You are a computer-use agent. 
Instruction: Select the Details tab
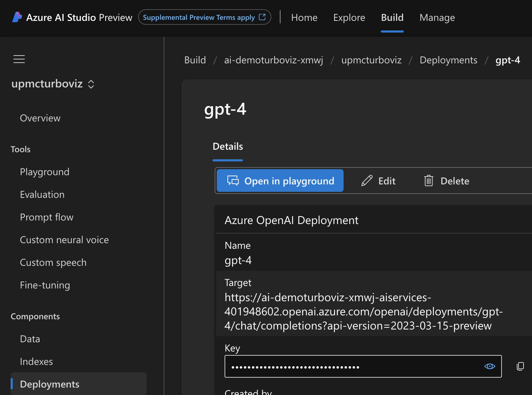click(x=228, y=147)
